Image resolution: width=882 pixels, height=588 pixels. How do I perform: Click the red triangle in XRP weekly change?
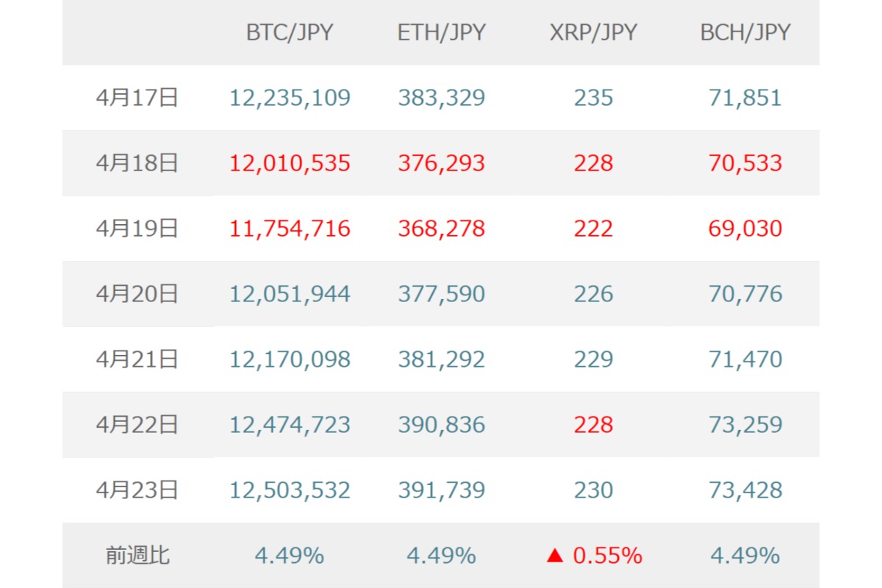pos(555,556)
